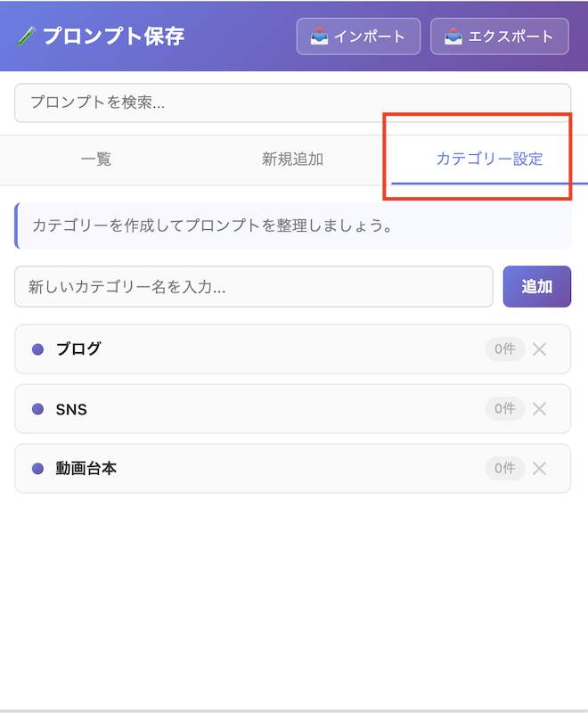Select the ブログ category name
The height and width of the screenshot is (713, 588).
78,349
